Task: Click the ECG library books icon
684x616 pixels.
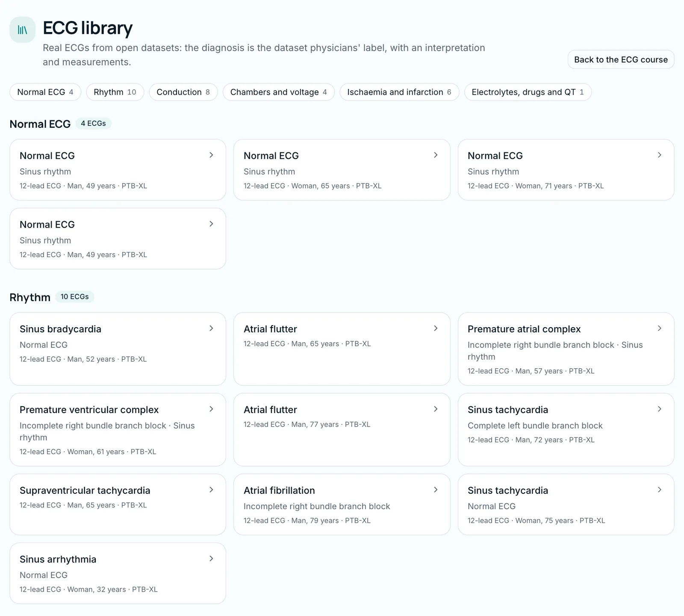Action: 22,29
